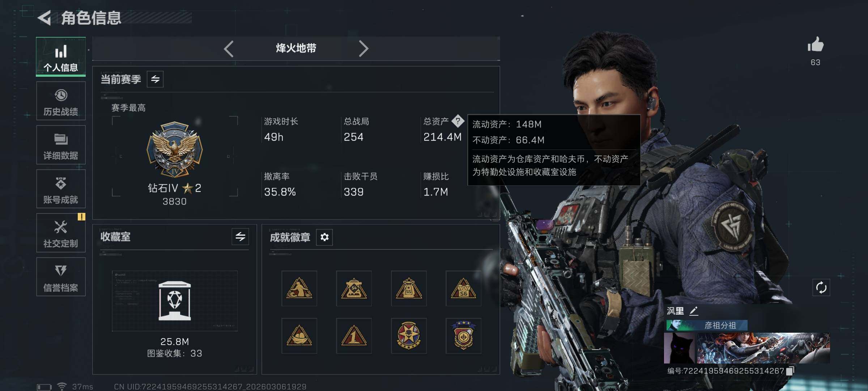Toggle the 收藏室 swap view button
This screenshot has width=868, height=391.
[240, 237]
